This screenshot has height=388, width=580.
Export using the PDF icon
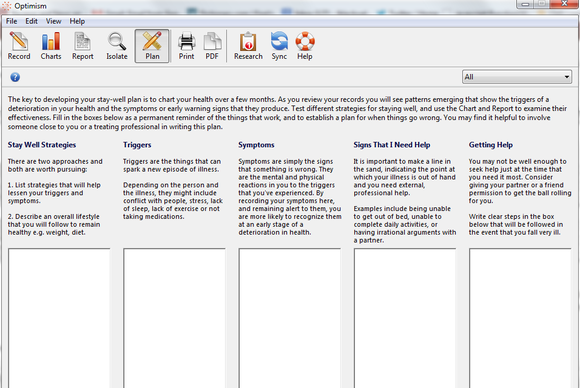coord(212,46)
